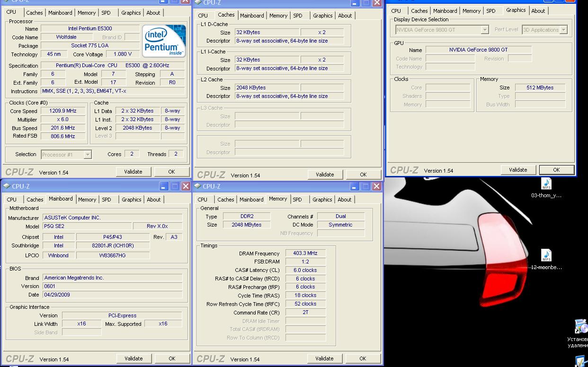Select the 12-moonbe MP3 desktop icon

pyautogui.click(x=546, y=256)
